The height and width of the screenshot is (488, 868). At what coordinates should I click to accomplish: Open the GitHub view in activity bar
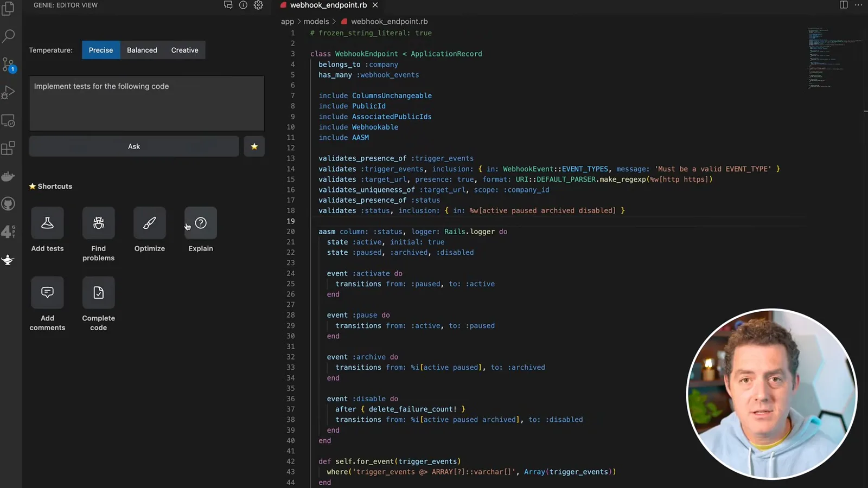click(x=8, y=204)
